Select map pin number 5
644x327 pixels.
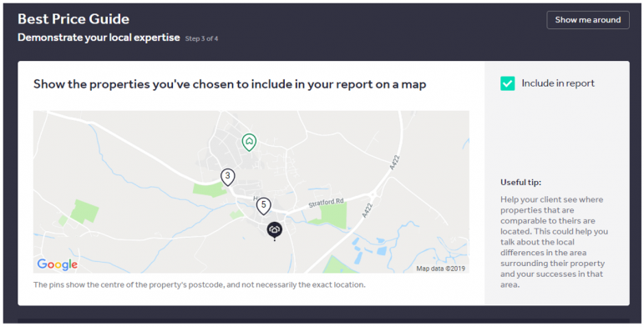pyautogui.click(x=264, y=205)
